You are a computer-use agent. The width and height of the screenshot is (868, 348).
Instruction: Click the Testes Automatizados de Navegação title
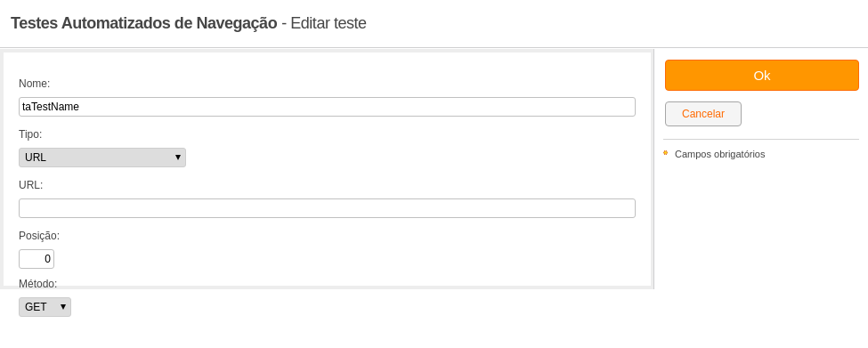point(144,23)
